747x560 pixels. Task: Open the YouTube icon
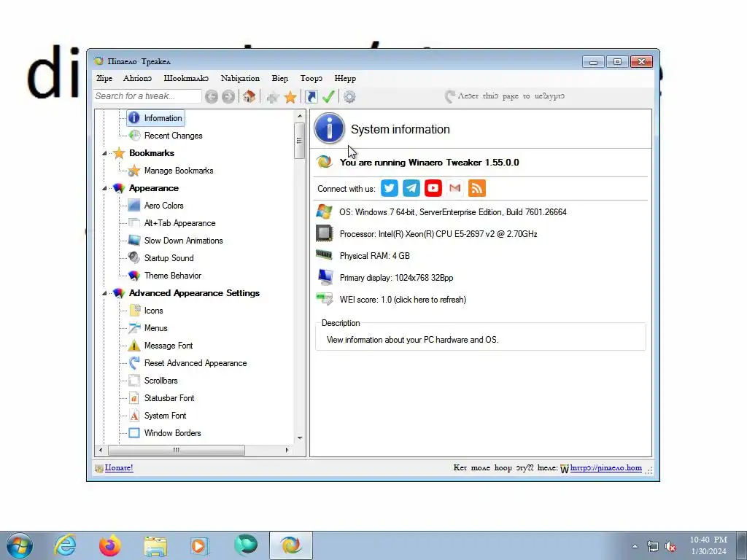pos(433,188)
